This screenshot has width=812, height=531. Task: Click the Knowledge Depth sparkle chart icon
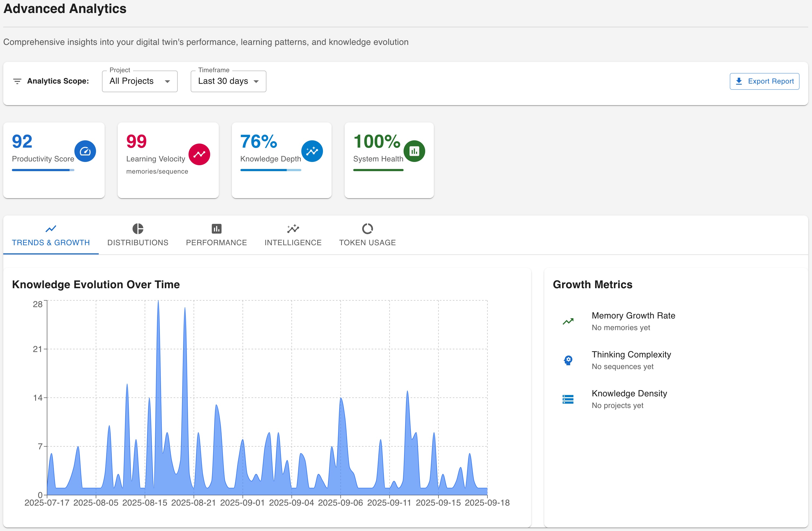pyautogui.click(x=312, y=151)
